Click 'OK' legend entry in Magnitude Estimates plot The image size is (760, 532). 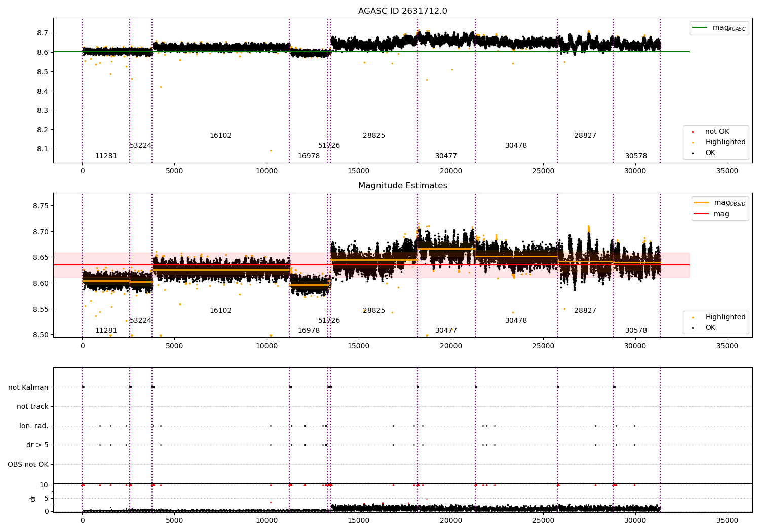[709, 328]
